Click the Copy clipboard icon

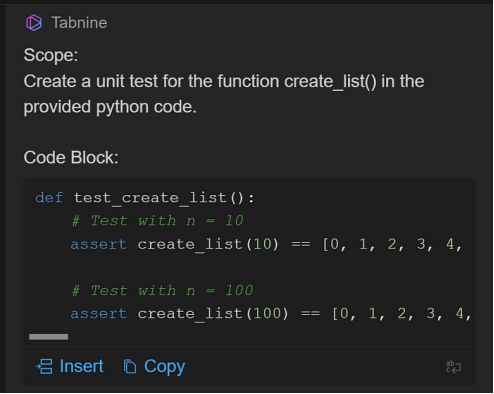coord(130,367)
